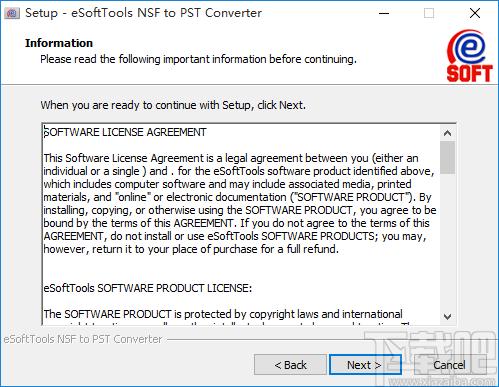Click 'Please read the following important information' text

point(198,59)
